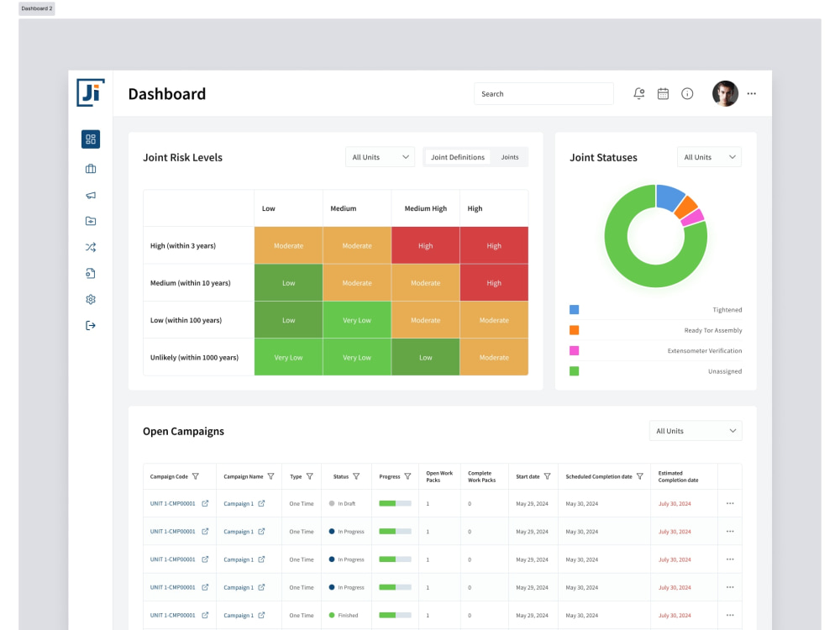
Task: Click 'Low (within 100 years)' row label
Action: (186, 320)
